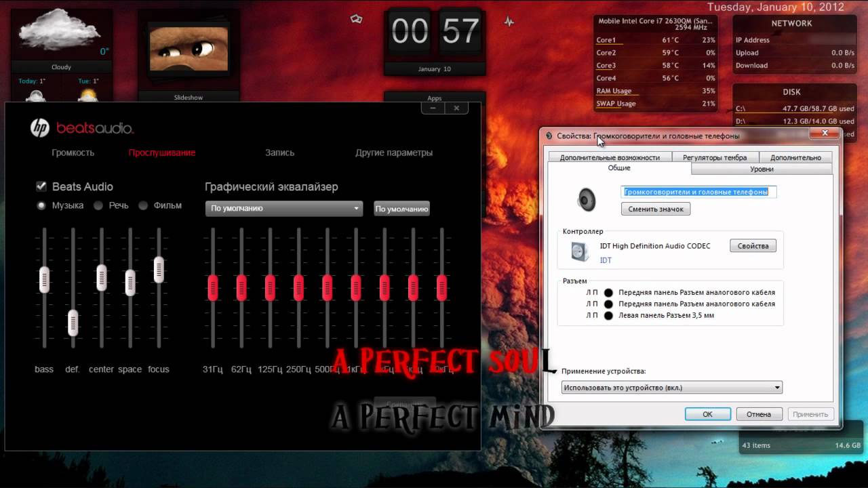The image size is (868, 488).
Task: Open the Применение устройства dropdown
Action: [x=672, y=388]
